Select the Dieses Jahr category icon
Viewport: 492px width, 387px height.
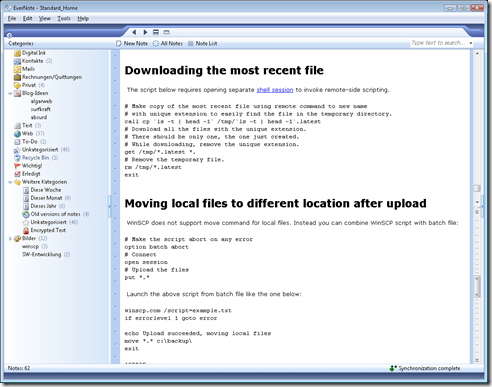coord(26,206)
